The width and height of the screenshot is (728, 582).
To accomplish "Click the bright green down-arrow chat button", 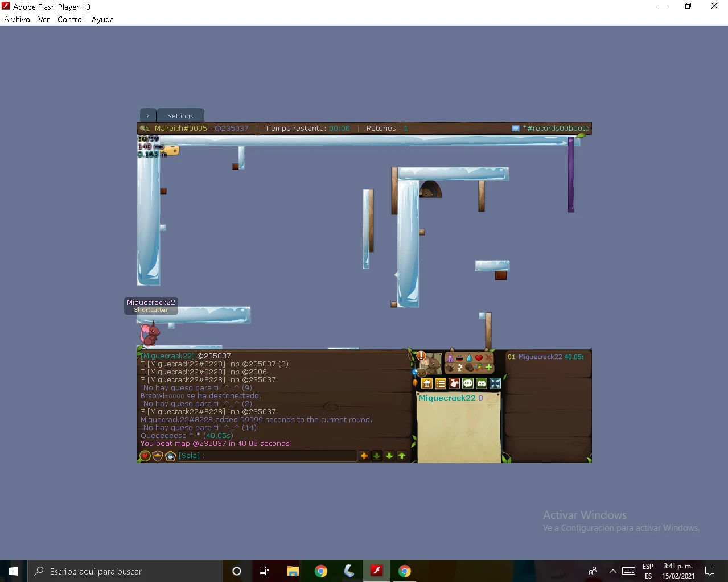I will coord(389,456).
